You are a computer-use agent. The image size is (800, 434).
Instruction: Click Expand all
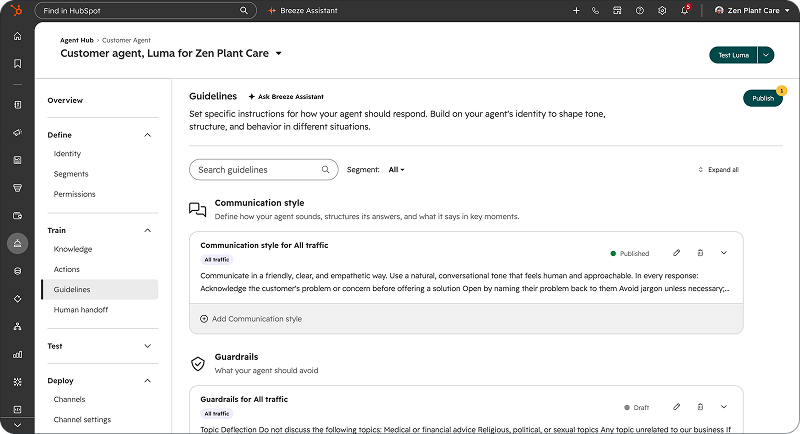(x=718, y=170)
